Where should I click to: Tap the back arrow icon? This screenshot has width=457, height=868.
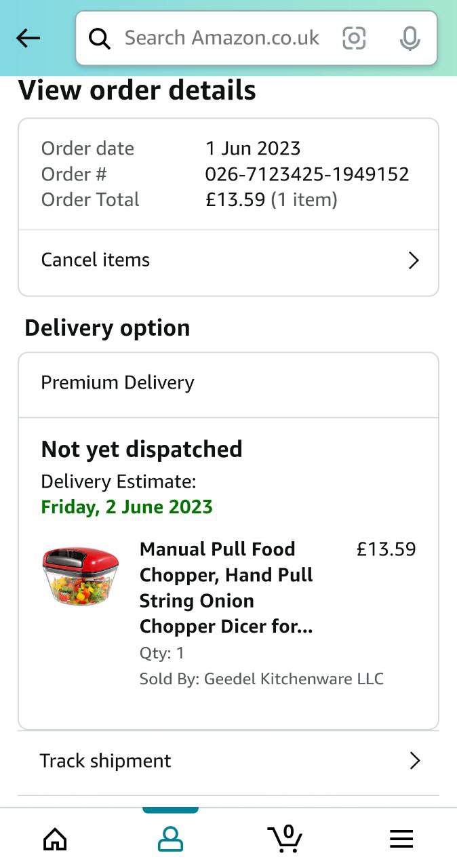(x=28, y=39)
